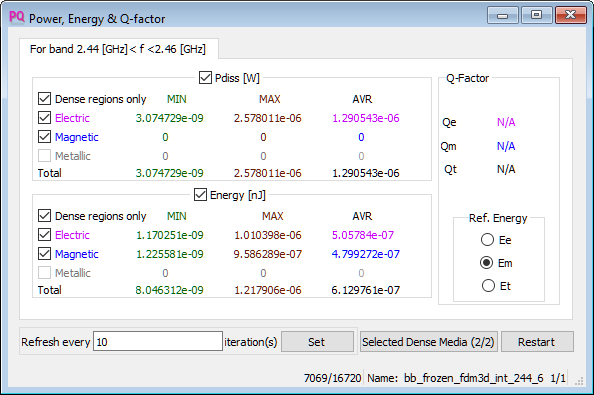Image resolution: width=594 pixels, height=395 pixels.
Task: Click iteration counter 7069/16720 in status bar
Action: point(333,378)
